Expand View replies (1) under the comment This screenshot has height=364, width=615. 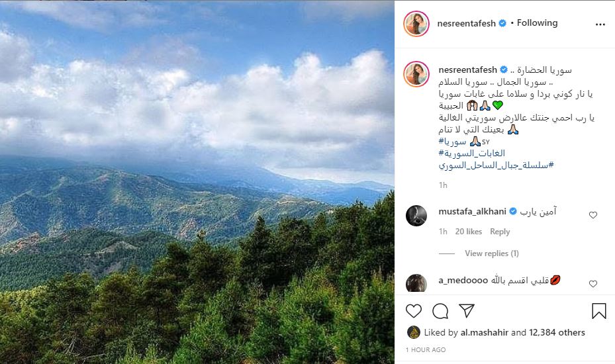coord(491,253)
